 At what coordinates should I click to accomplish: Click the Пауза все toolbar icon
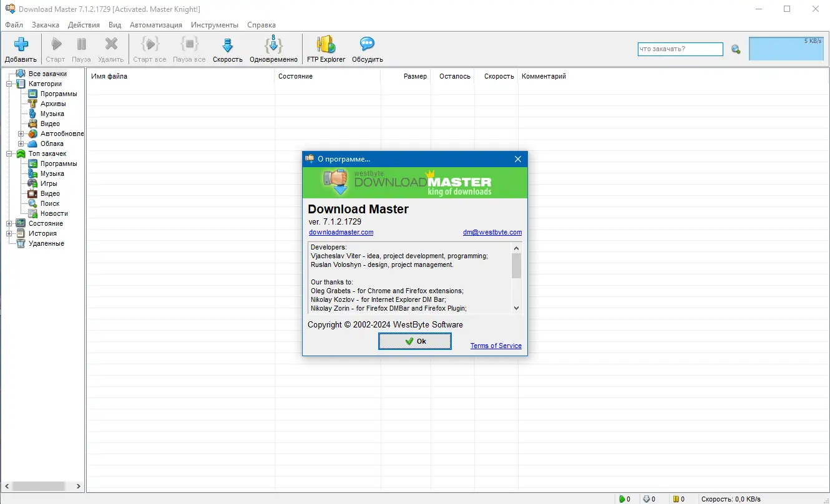click(x=189, y=44)
